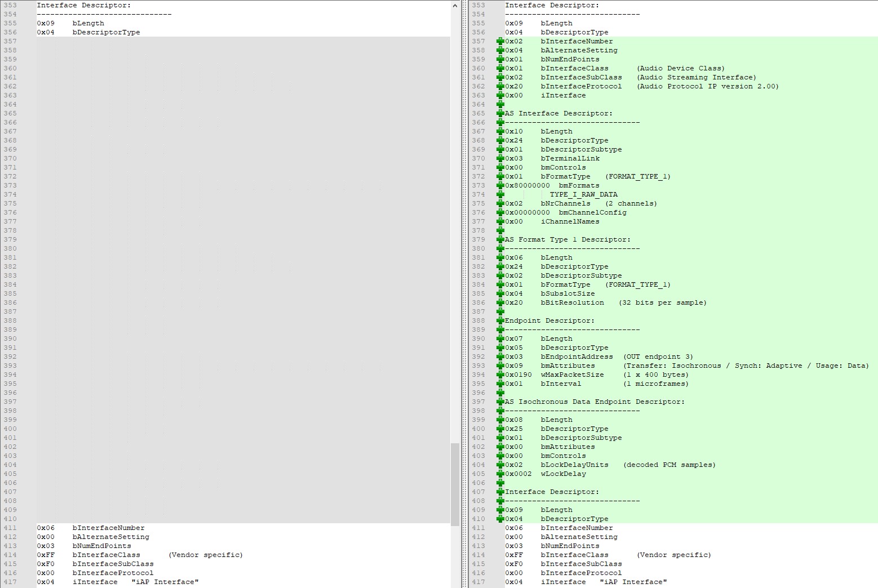Click 'Interface Descriptor:' heading on left pane line 353

pos(83,5)
